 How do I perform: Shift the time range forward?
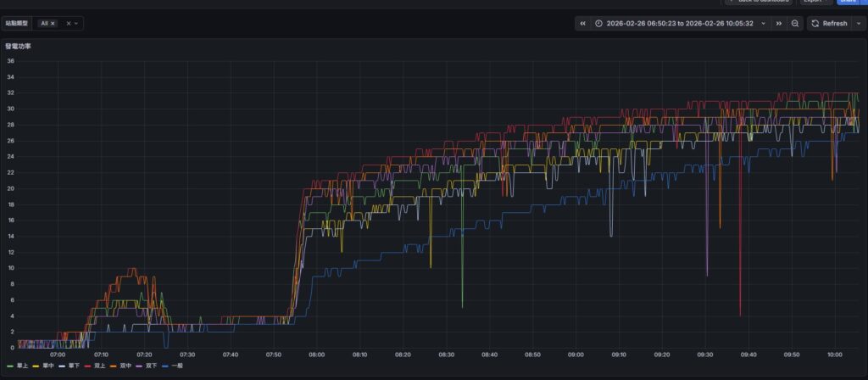779,24
